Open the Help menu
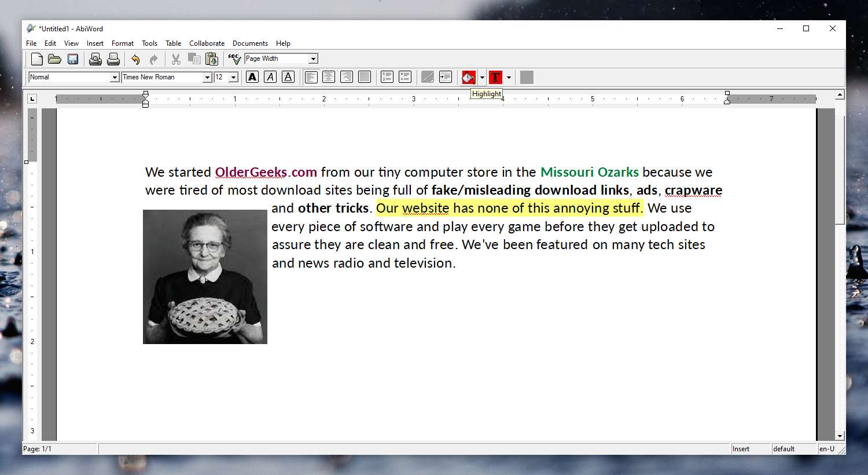 [283, 43]
